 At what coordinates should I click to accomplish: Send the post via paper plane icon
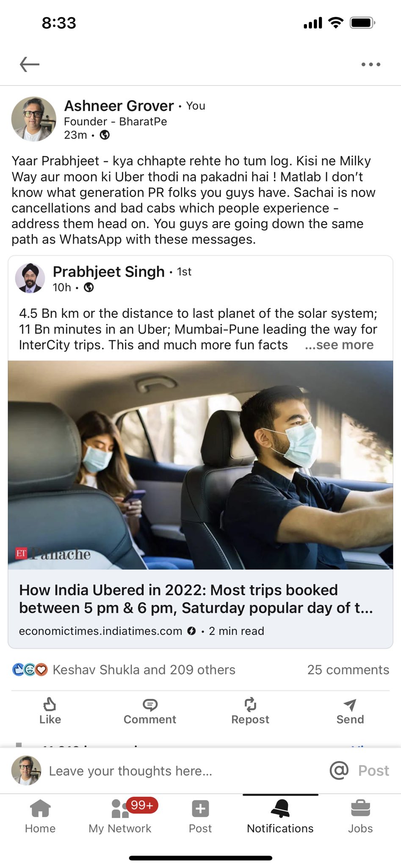pos(350,704)
